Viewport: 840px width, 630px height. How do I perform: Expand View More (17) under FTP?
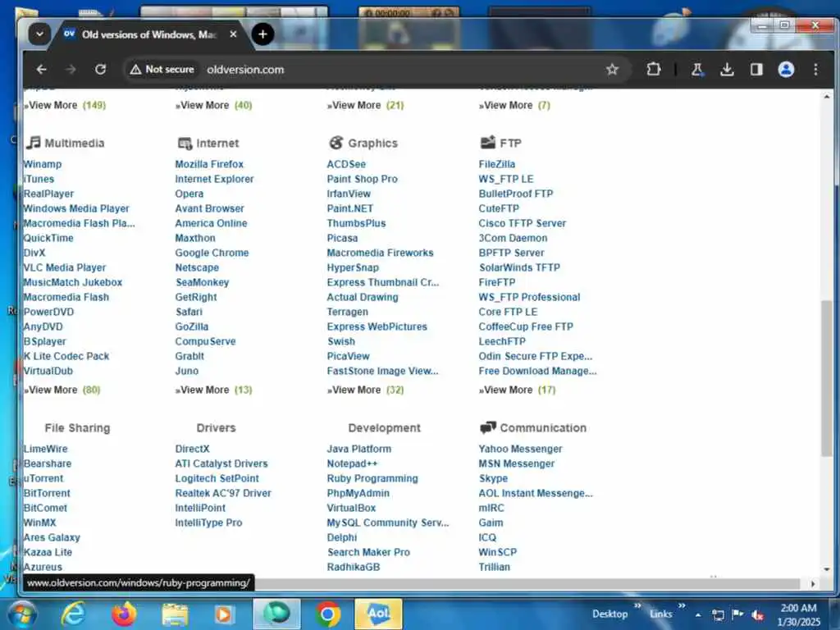517,390
